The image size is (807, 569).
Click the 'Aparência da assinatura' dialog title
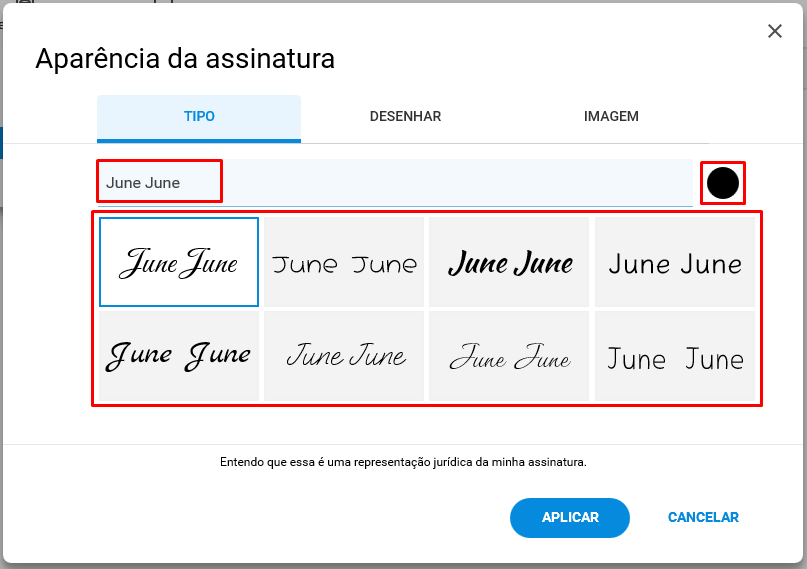(x=185, y=59)
